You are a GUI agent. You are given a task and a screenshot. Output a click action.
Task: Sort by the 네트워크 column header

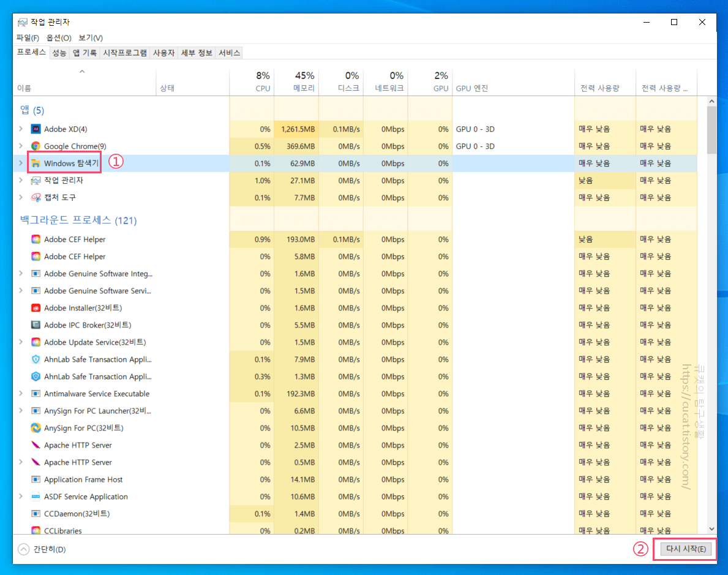point(386,81)
